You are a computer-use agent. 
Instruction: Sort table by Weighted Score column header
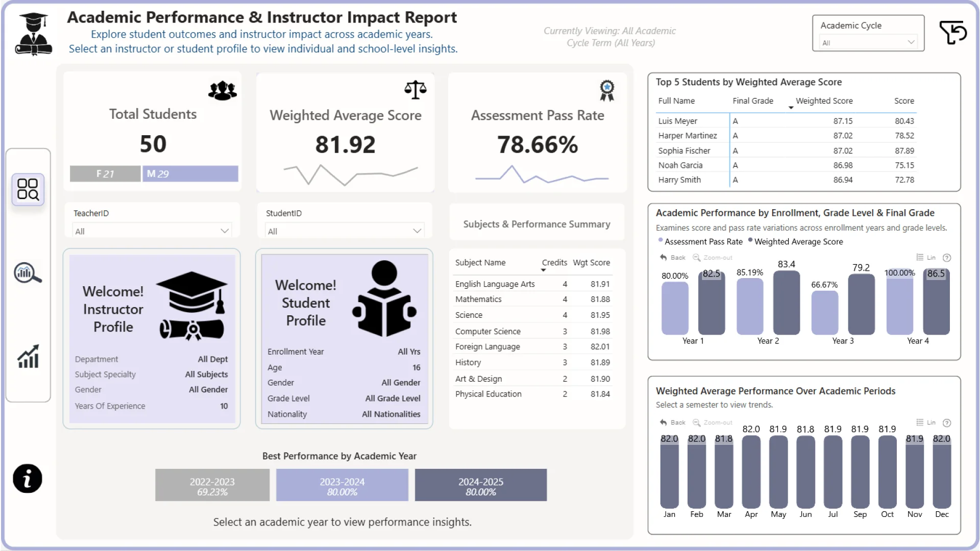[824, 101]
